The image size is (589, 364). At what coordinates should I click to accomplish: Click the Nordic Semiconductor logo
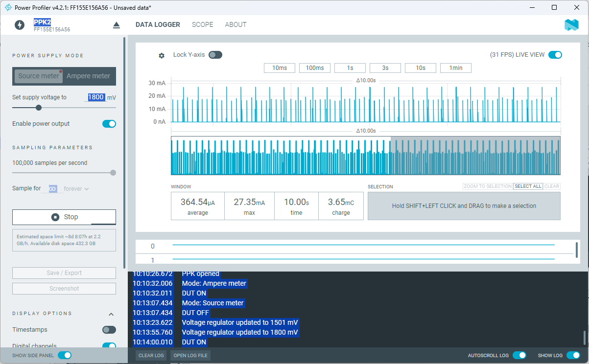(571, 25)
